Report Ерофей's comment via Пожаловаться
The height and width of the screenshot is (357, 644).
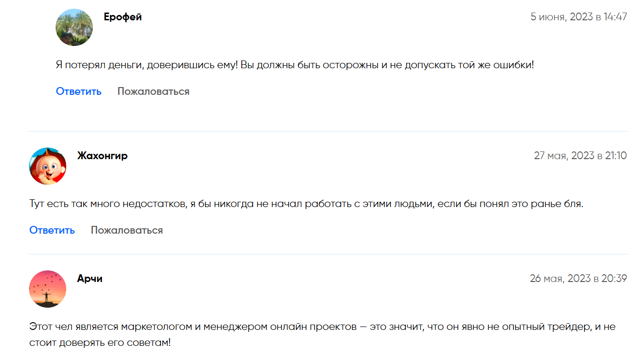coord(153,91)
